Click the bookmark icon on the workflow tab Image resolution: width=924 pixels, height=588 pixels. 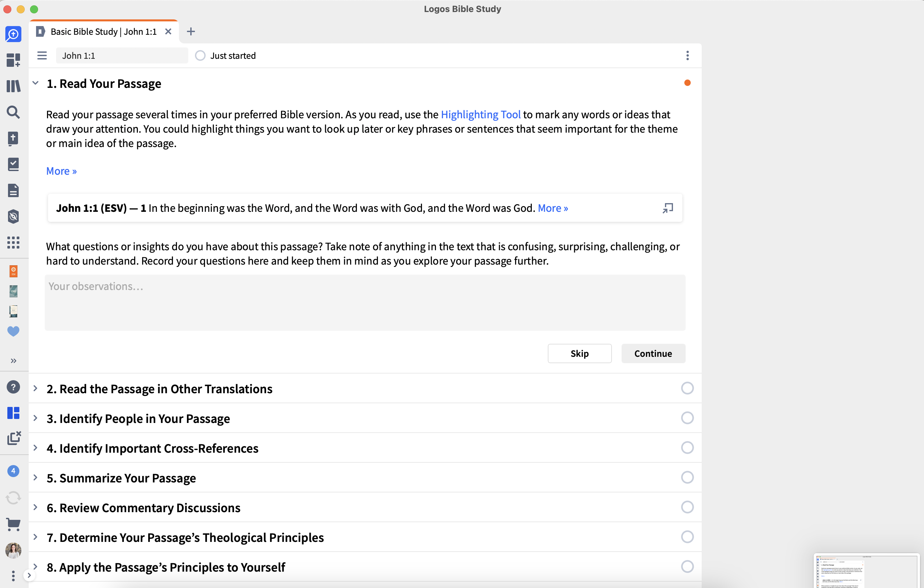tap(41, 31)
